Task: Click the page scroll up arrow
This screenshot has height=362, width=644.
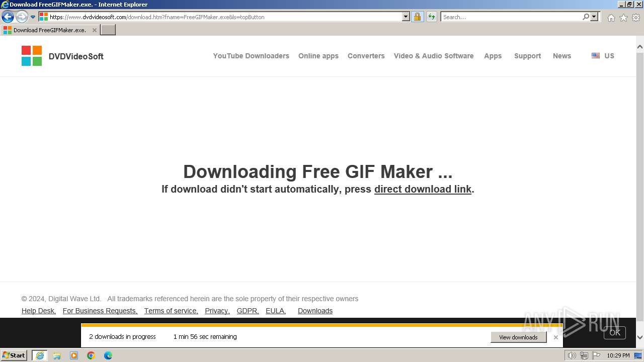Action: pyautogui.click(x=640, y=47)
